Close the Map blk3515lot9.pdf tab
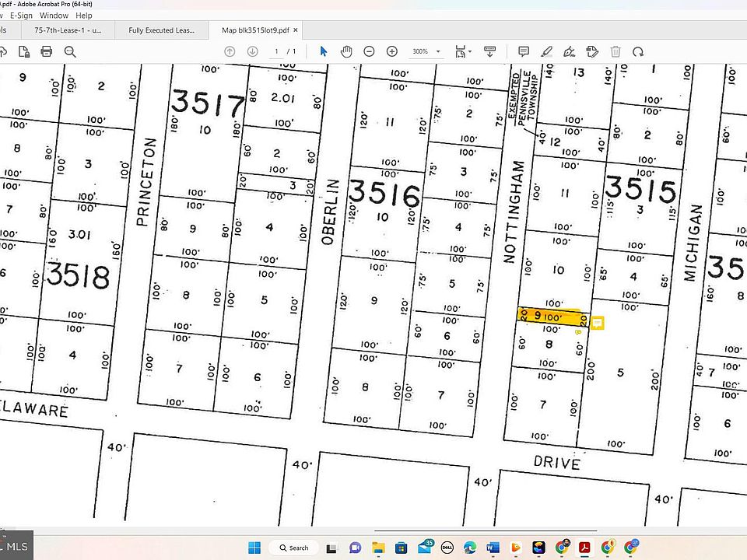 295,30
